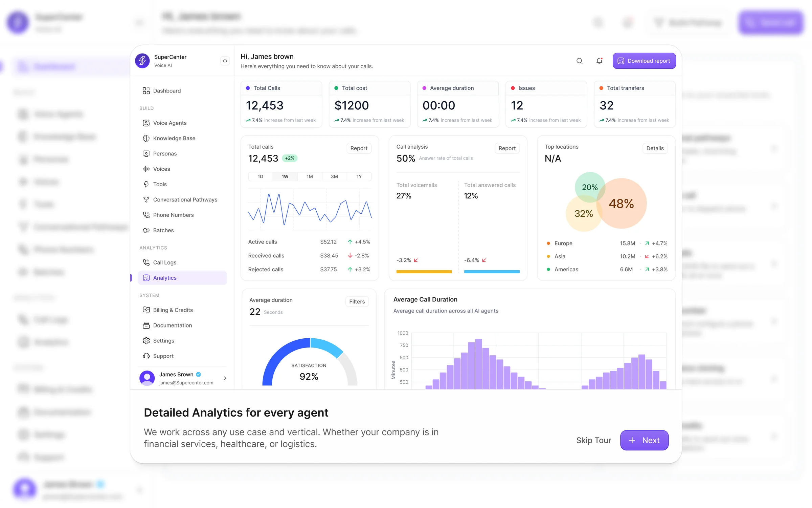Click the Download report button
The width and height of the screenshot is (812, 508).
[644, 61]
